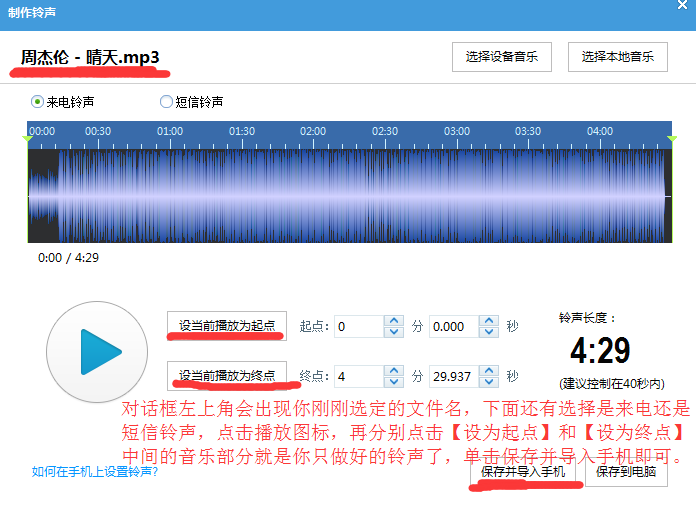Click the 0:00 / 4:29 playback time text
696x507 pixels.
(68, 257)
